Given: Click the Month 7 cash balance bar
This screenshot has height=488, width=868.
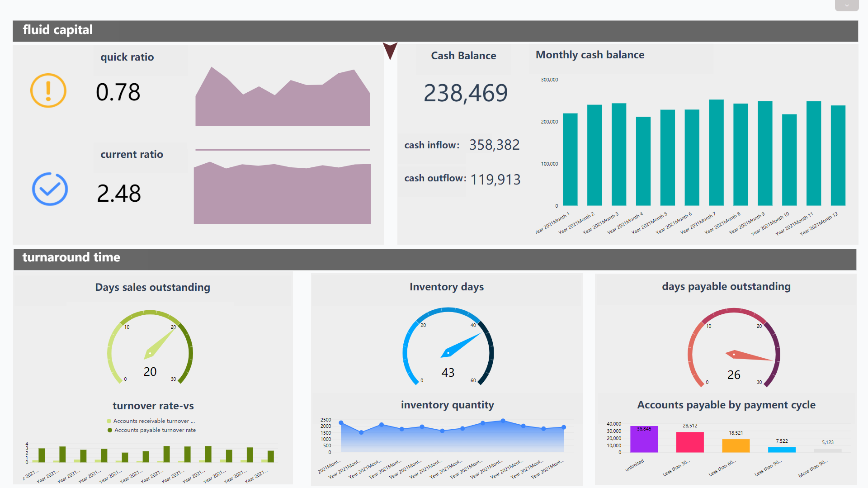Looking at the screenshot, I should click(x=717, y=152).
